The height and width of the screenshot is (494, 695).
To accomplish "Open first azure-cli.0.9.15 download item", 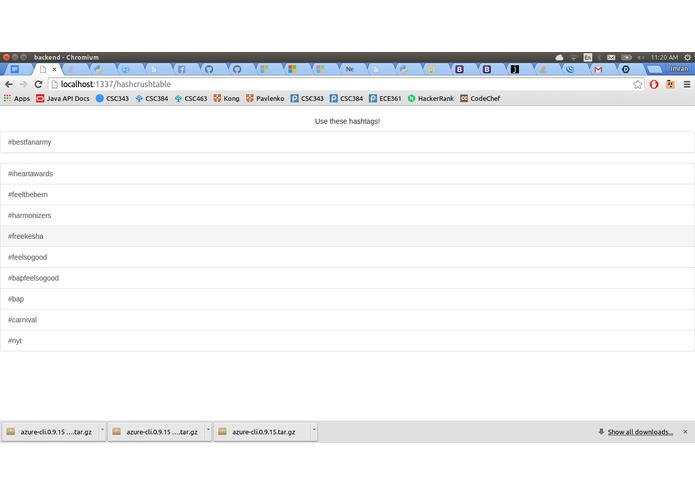I will click(x=50, y=432).
